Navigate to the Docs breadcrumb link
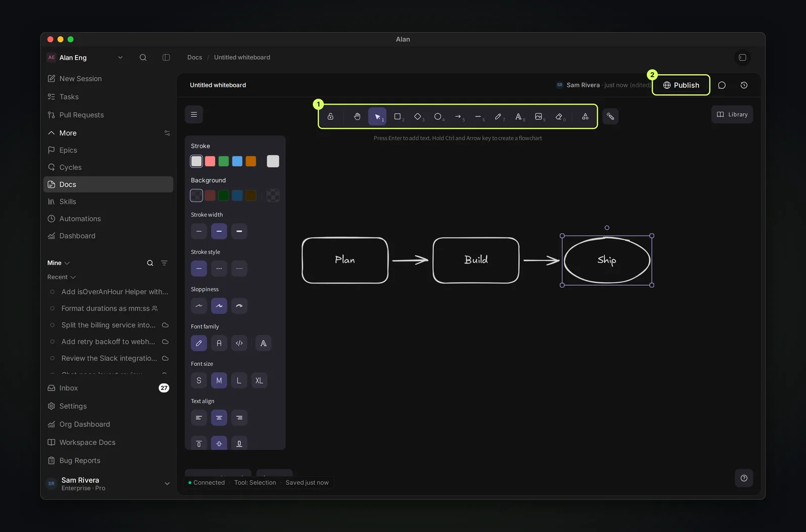Image resolution: width=806 pixels, height=532 pixels. coord(194,57)
